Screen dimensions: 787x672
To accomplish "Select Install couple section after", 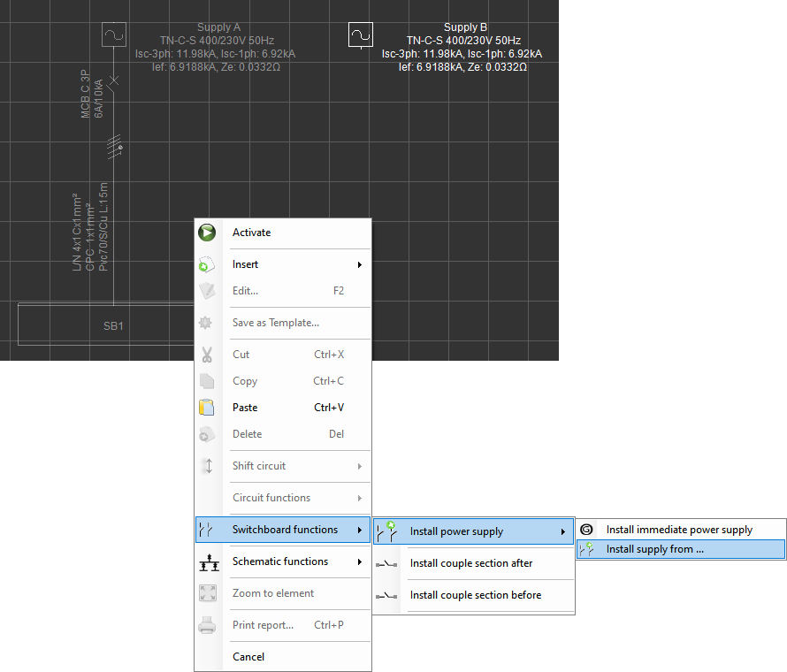I will pyautogui.click(x=473, y=563).
